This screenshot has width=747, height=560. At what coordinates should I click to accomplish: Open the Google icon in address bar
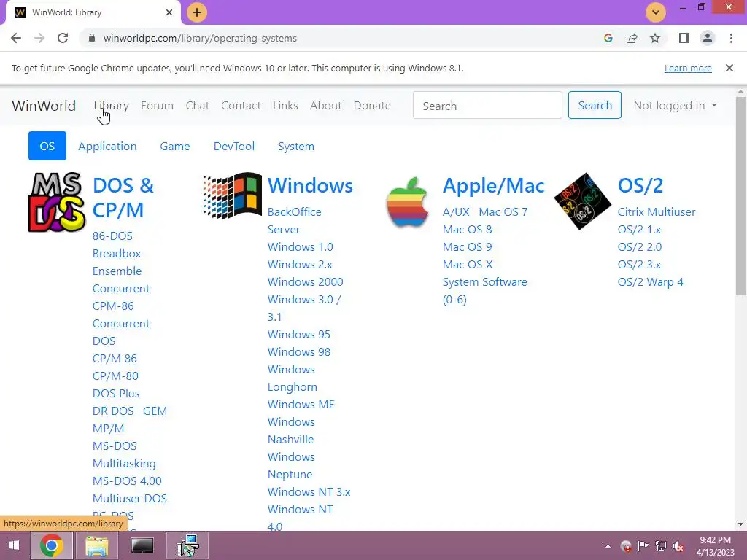[x=608, y=38]
